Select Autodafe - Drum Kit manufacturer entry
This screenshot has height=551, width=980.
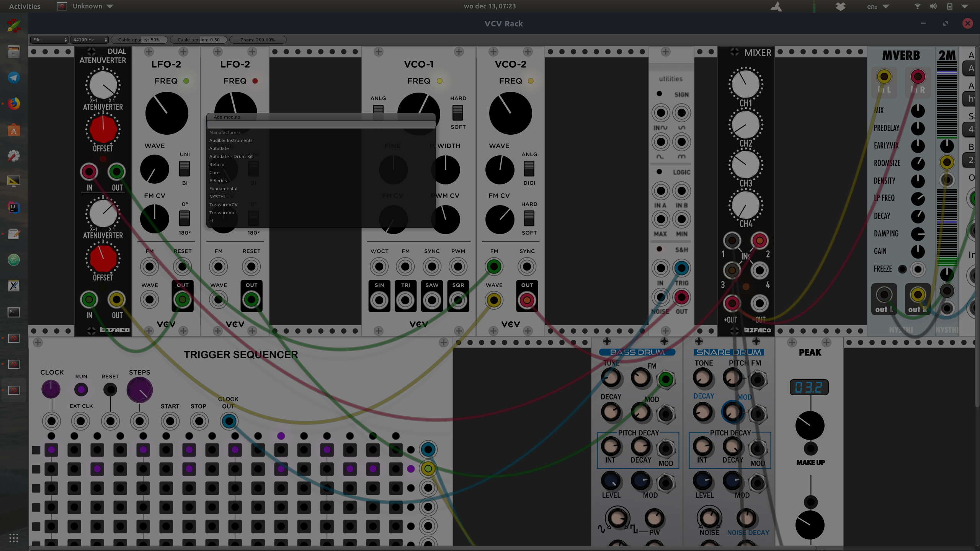231,156
